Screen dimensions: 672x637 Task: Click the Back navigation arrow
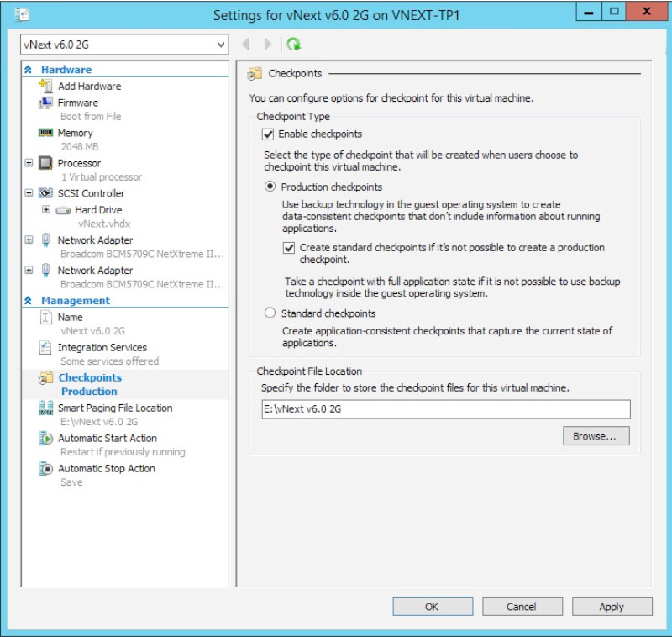[246, 45]
